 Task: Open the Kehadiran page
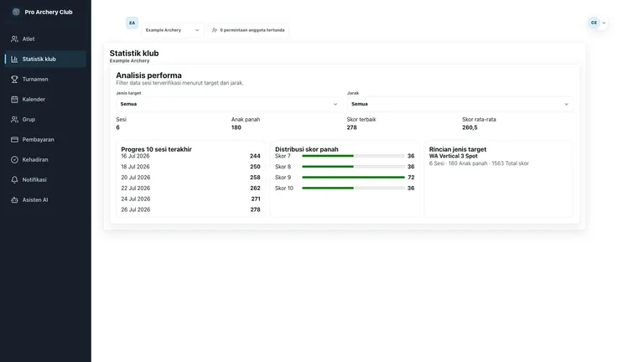click(x=45, y=160)
